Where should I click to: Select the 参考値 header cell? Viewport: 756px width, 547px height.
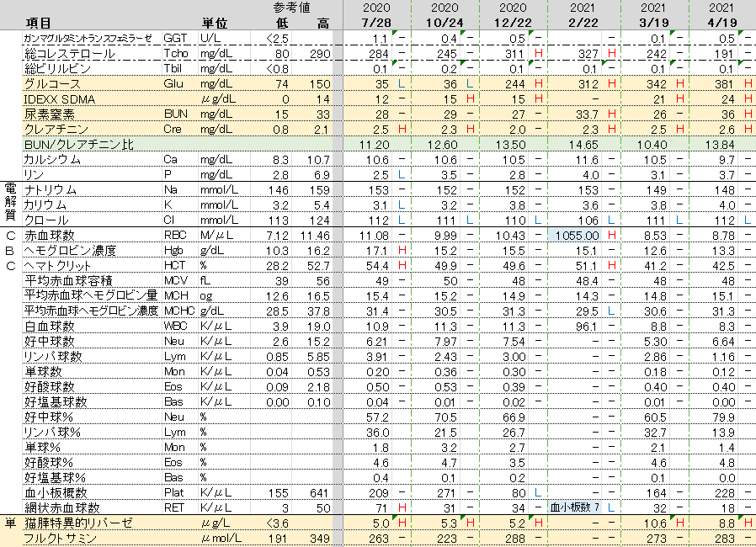point(291,8)
